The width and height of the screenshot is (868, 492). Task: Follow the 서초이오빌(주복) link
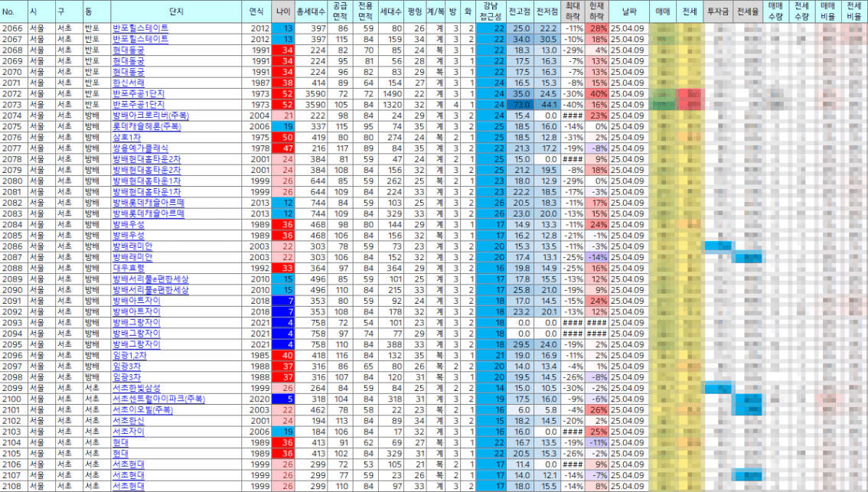(143, 410)
